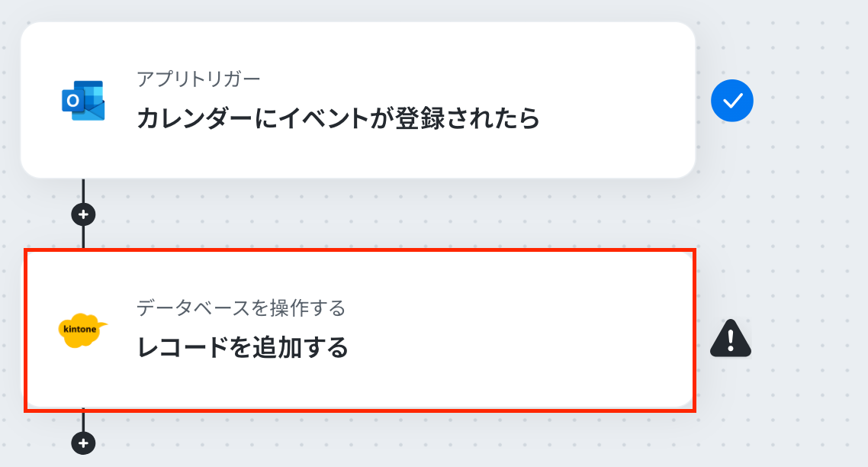The image size is (868, 467).
Task: Open the カレンダーにイベントが登録されたら trigger card
Action: point(358,100)
